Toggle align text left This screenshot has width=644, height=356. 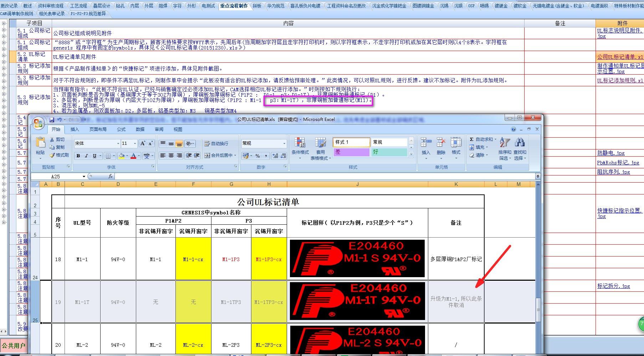tap(163, 156)
